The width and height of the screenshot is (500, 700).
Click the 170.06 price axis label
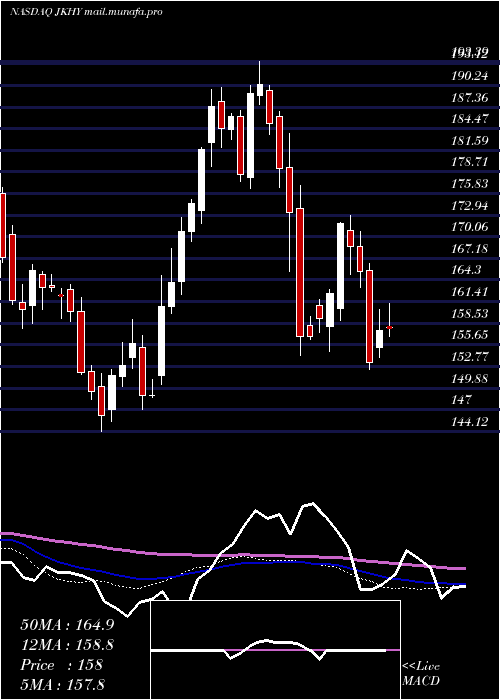pyautogui.click(x=470, y=227)
